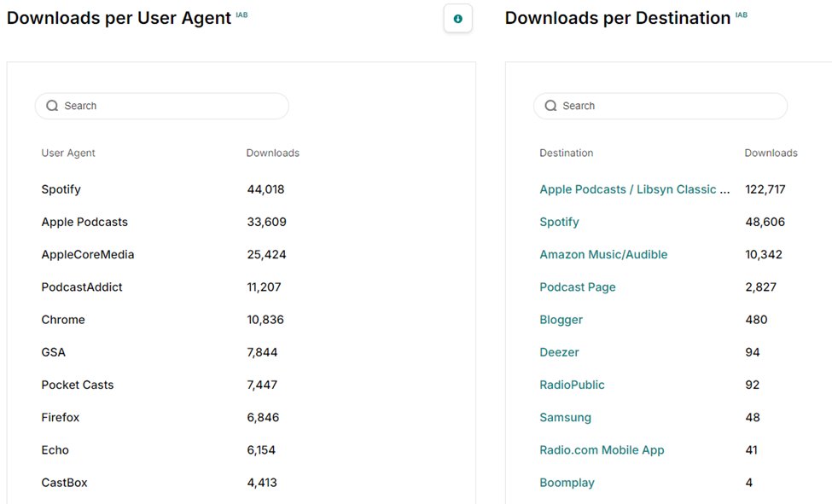
Task: Select the Apple Podcasts user agent row
Action: (84, 222)
